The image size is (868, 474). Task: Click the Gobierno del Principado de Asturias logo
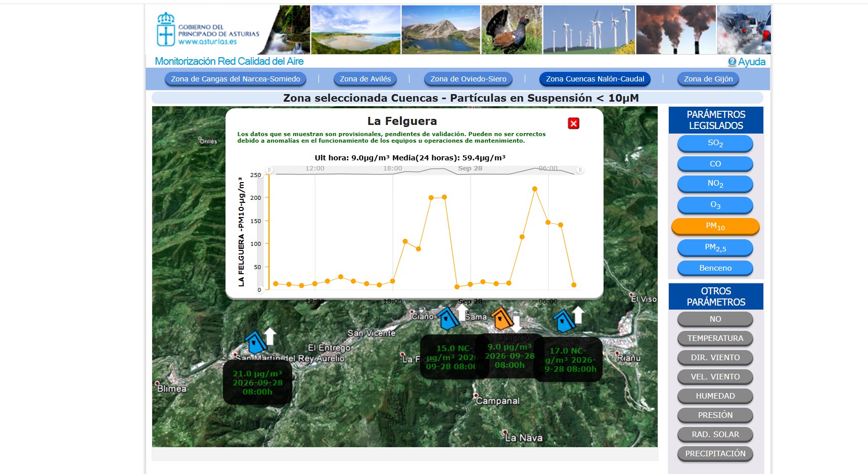(x=208, y=30)
